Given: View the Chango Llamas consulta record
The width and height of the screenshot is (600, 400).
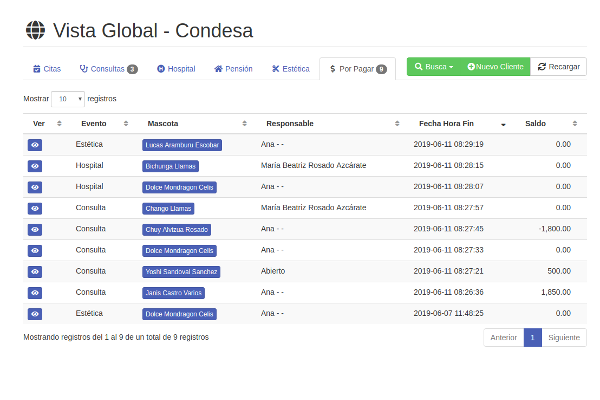Looking at the screenshot, I should pyautogui.click(x=35, y=208).
